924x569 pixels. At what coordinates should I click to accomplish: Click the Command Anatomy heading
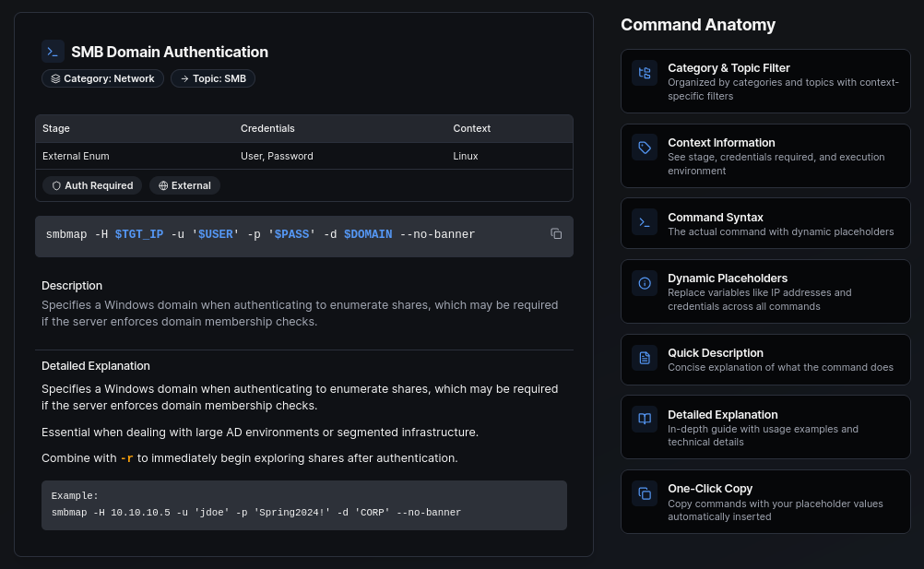click(x=698, y=25)
